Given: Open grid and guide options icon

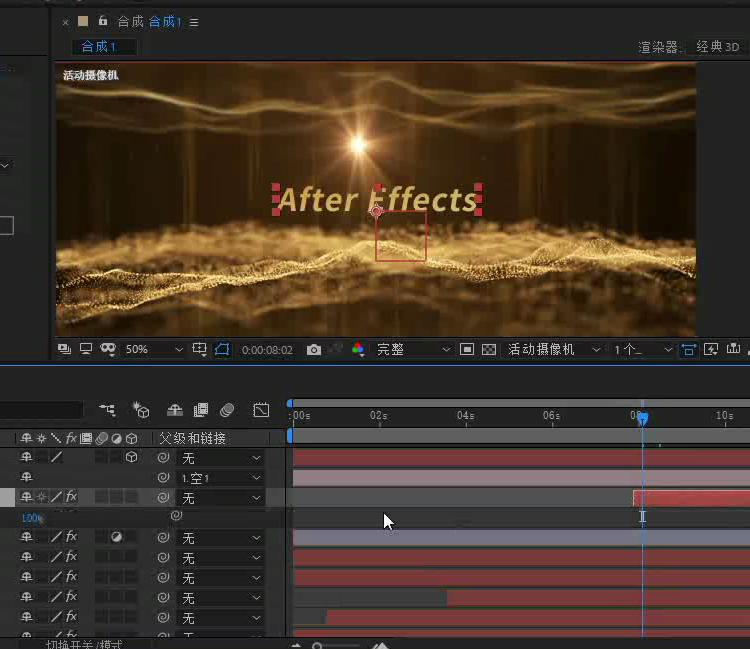Looking at the screenshot, I should [x=199, y=349].
